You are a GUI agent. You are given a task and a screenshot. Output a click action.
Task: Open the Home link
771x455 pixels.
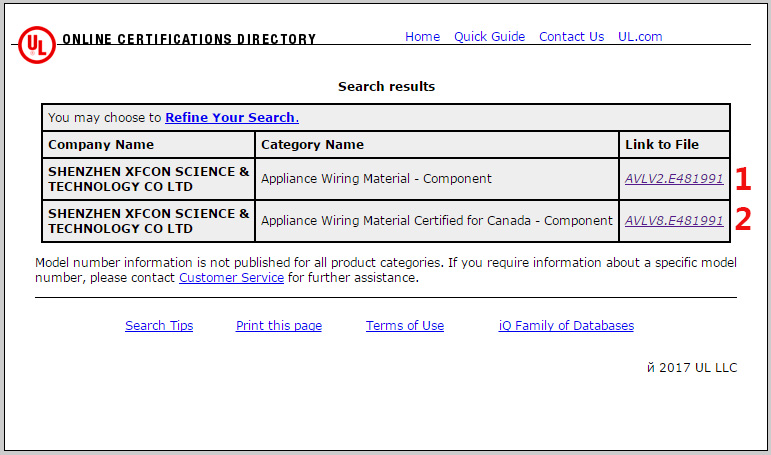point(422,37)
